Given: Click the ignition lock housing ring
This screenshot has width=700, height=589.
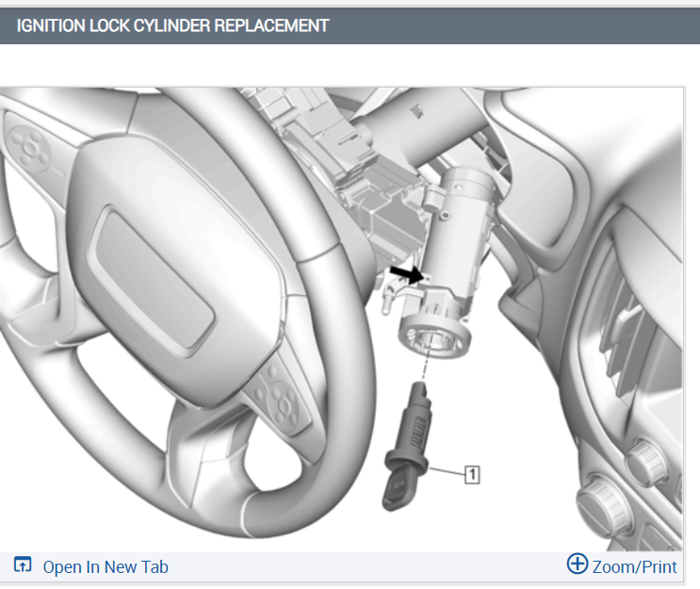Looking at the screenshot, I should click(x=434, y=338).
